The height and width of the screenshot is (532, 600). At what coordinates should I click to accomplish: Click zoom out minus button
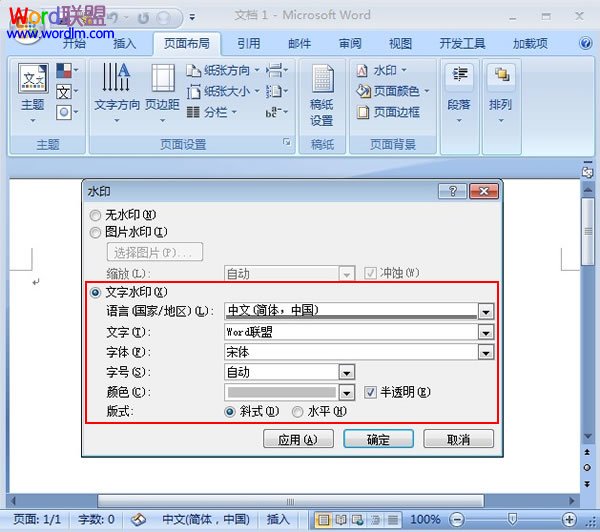pyautogui.click(x=457, y=520)
